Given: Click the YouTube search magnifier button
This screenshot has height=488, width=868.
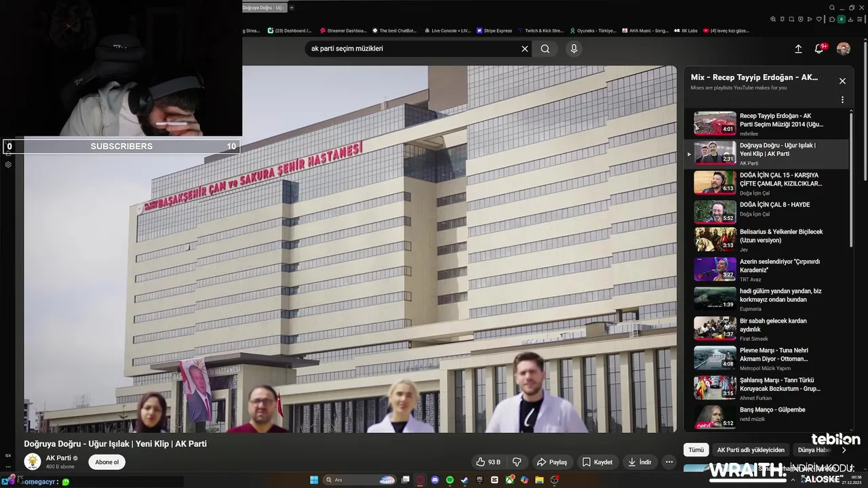Looking at the screenshot, I should [x=545, y=49].
